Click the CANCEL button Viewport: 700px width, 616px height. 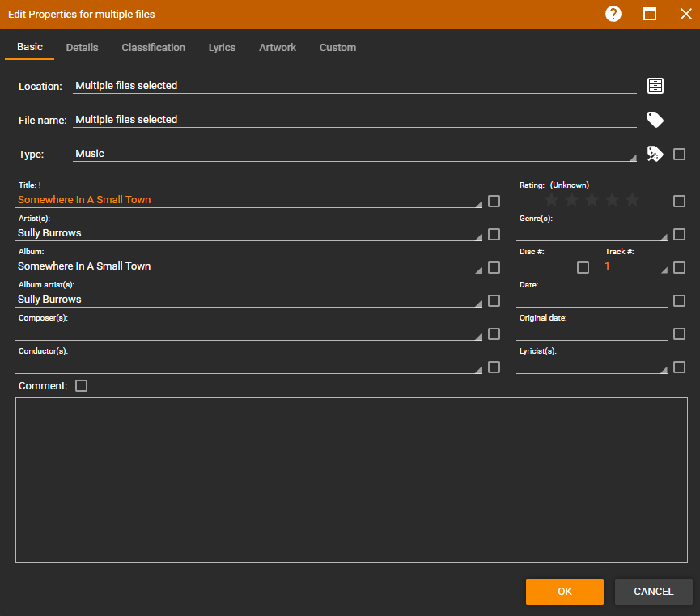pos(654,592)
